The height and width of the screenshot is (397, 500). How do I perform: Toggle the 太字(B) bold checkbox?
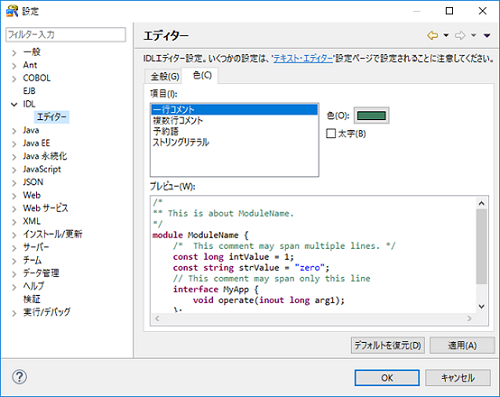click(x=331, y=134)
